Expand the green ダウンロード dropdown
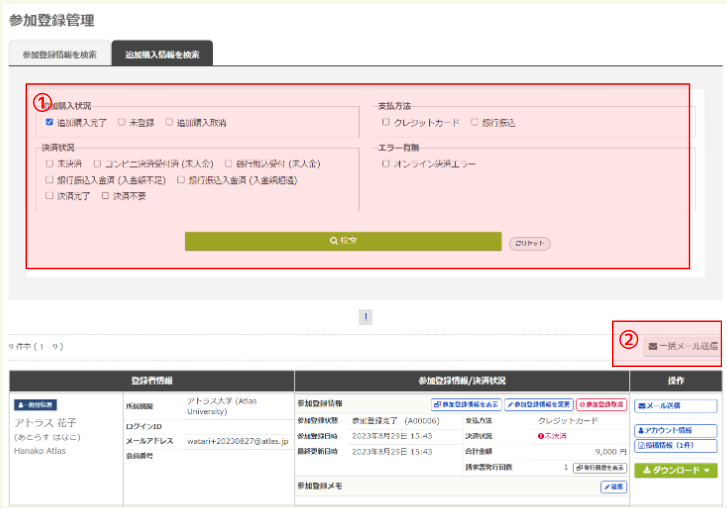This screenshot has width=727, height=508. (x=674, y=470)
